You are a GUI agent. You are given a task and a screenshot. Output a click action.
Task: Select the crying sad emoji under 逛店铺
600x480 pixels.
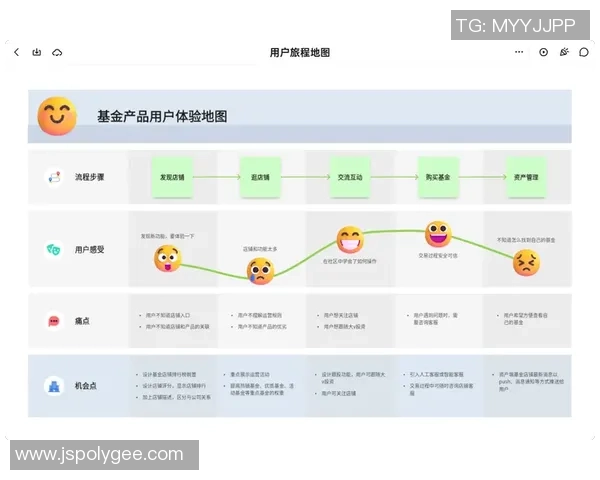(x=261, y=271)
